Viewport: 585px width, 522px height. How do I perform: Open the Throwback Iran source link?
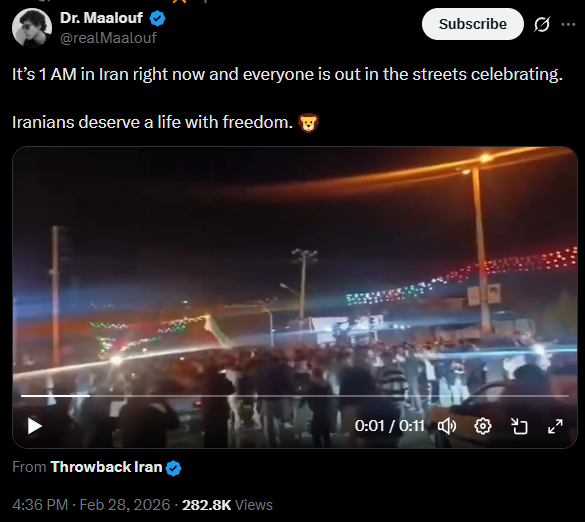pos(106,467)
